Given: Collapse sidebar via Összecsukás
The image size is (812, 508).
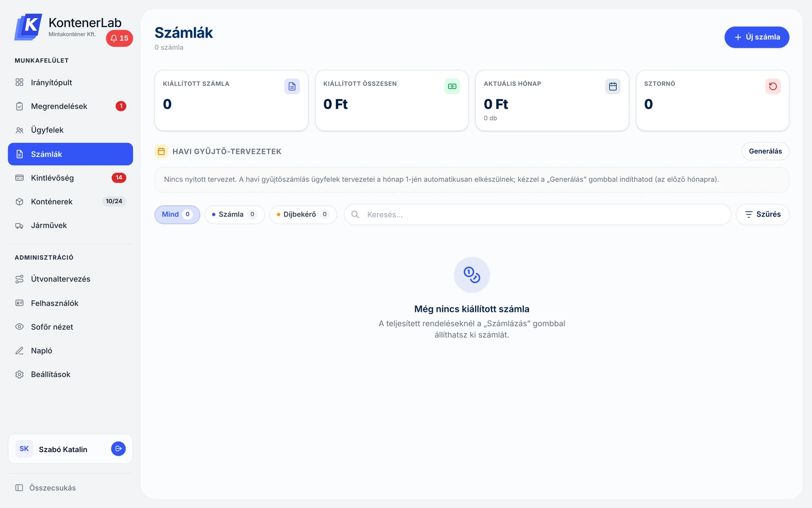Looking at the screenshot, I should coord(46,488).
